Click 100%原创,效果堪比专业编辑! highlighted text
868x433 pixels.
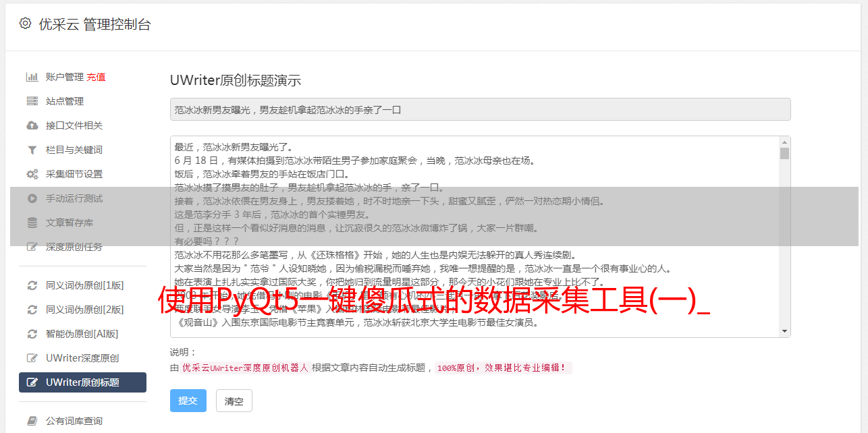503,368
